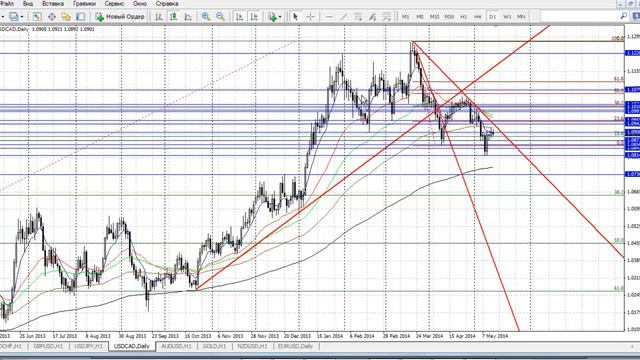Image resolution: width=640 pixels, height=360 pixels.
Task: Select the crosshair tool
Action: click(x=310, y=17)
